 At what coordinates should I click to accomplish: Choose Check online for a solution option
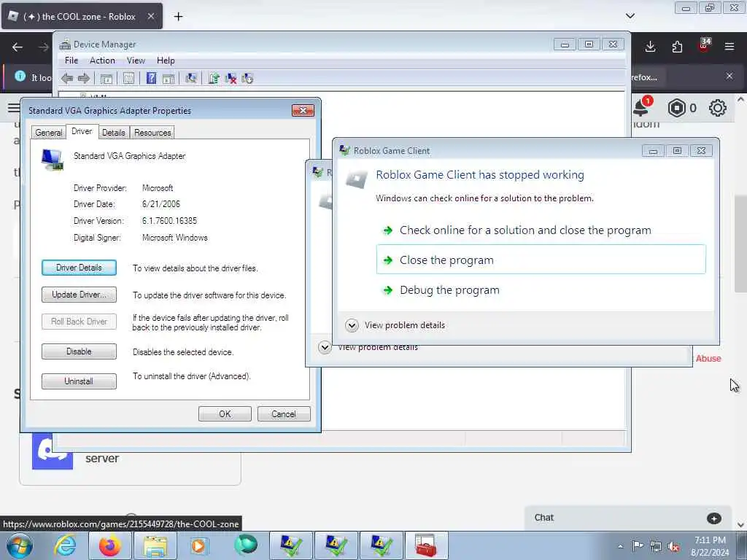click(x=541, y=230)
